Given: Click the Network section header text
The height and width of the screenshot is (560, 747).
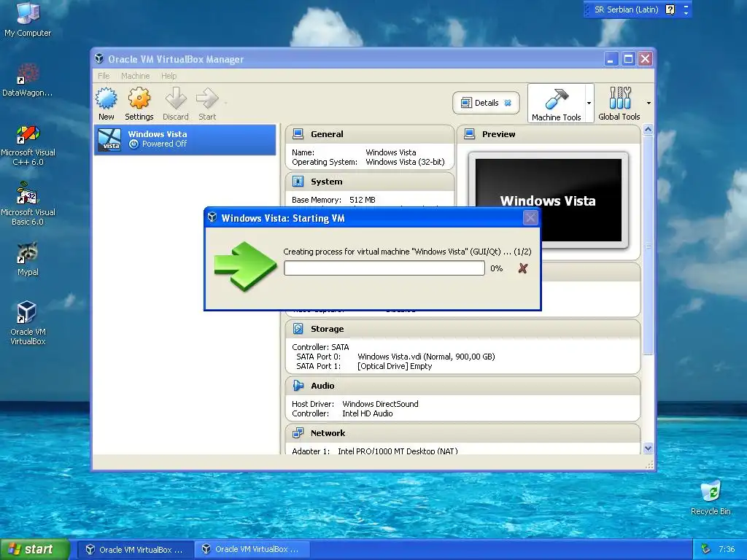Looking at the screenshot, I should (328, 433).
